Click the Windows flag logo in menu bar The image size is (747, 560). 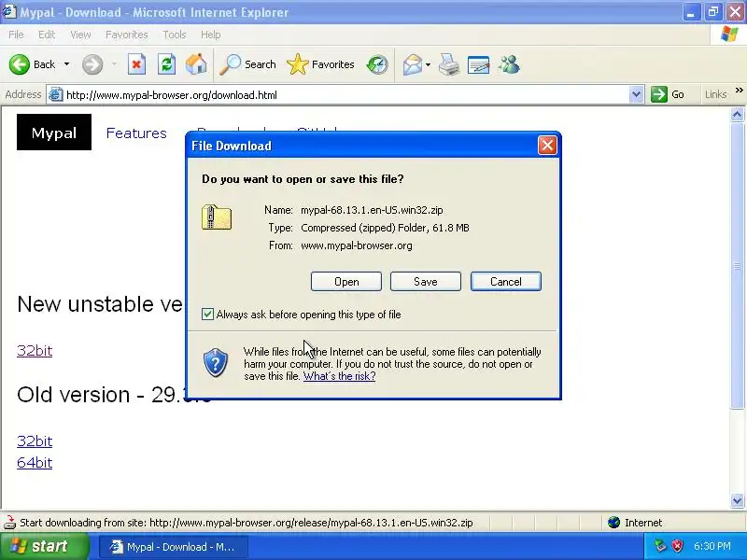pyautogui.click(x=729, y=35)
